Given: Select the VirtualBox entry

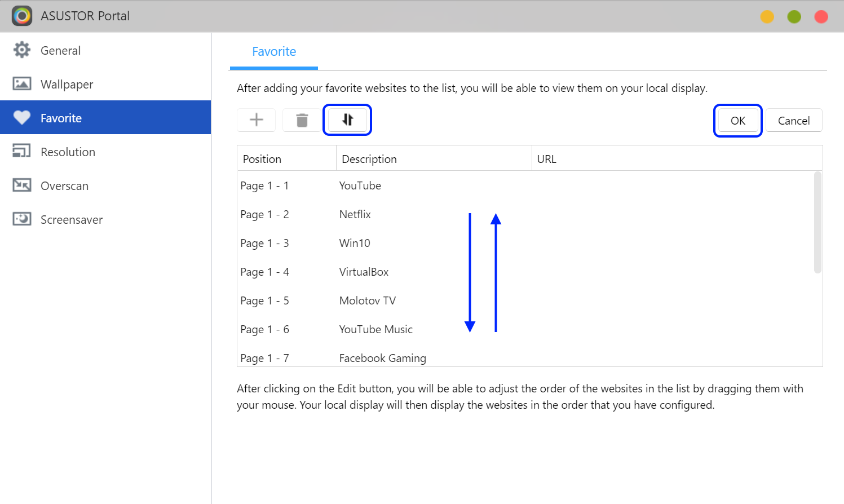Looking at the screenshot, I should click(x=525, y=272).
